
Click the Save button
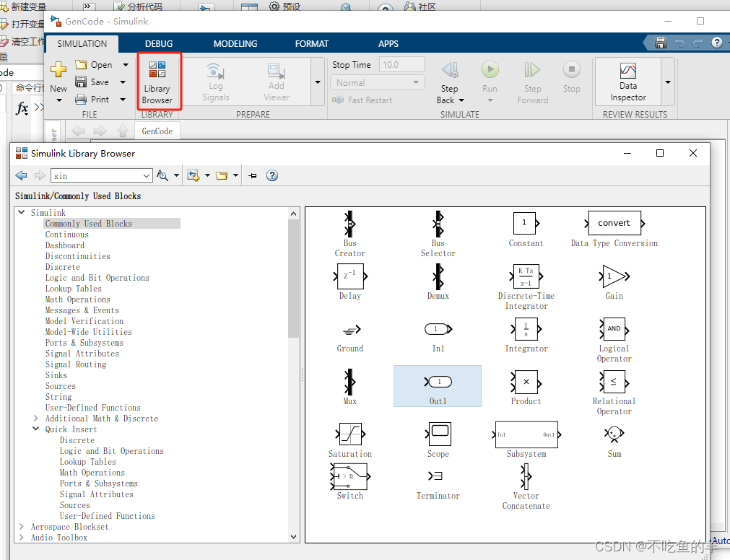[x=92, y=82]
